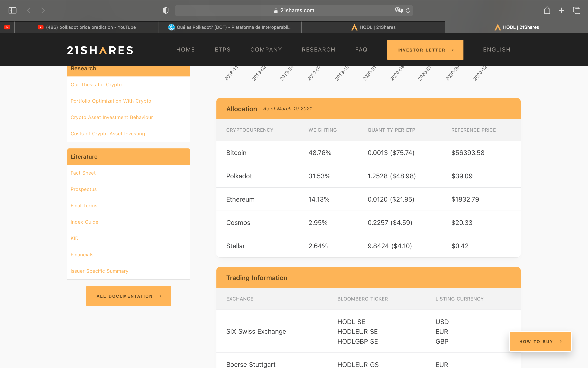Reload the page with the refresh icon
The height and width of the screenshot is (368, 588).
(x=408, y=10)
